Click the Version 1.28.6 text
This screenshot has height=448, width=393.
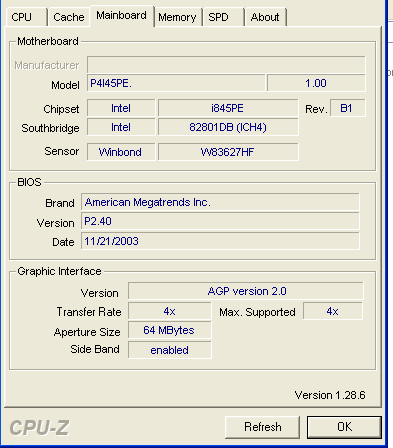point(330,395)
